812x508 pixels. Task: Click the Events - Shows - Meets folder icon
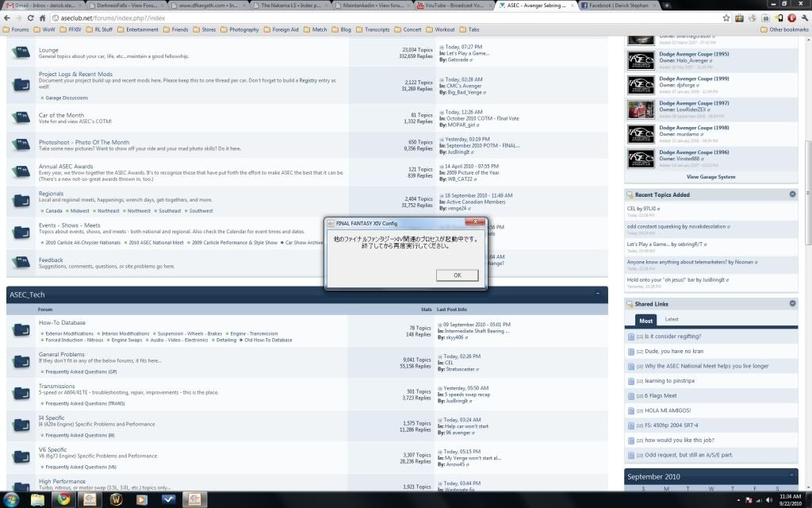tap(21, 233)
